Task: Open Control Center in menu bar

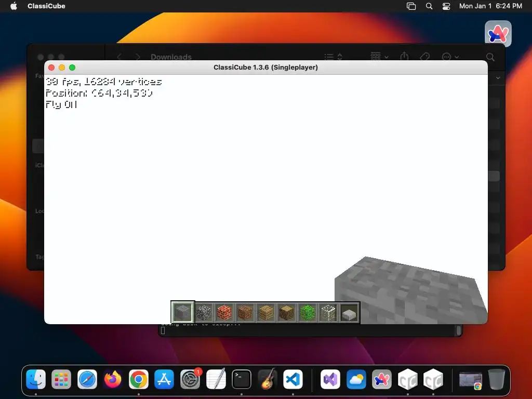Action: 446,6
